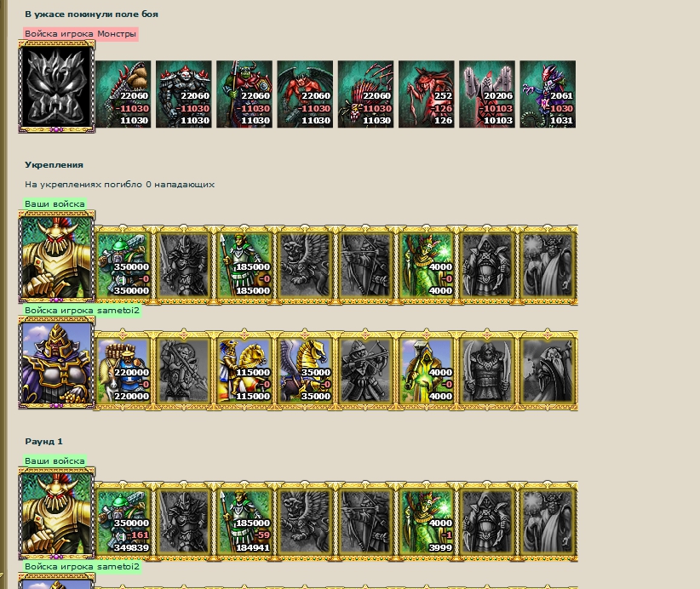Select the first monster unit with 22060 troops
This screenshot has width=700, height=589.
[123, 94]
